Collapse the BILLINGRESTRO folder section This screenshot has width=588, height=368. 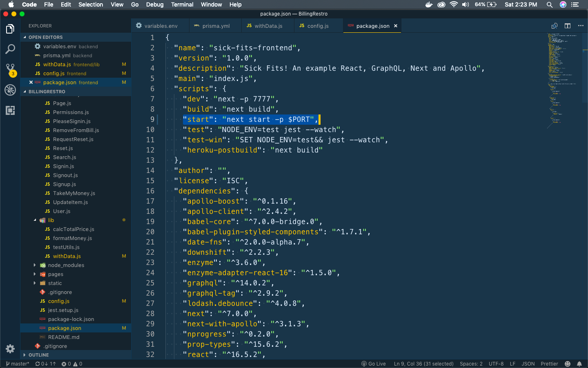(x=76, y=92)
